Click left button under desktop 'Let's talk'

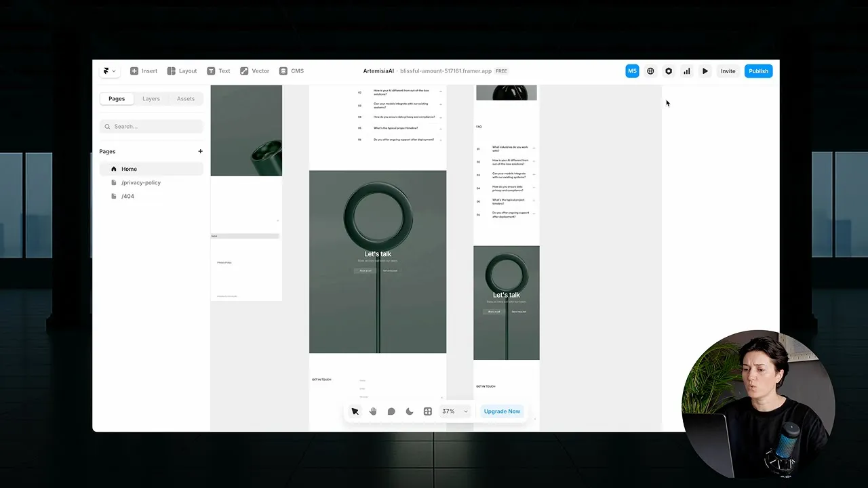click(x=366, y=270)
